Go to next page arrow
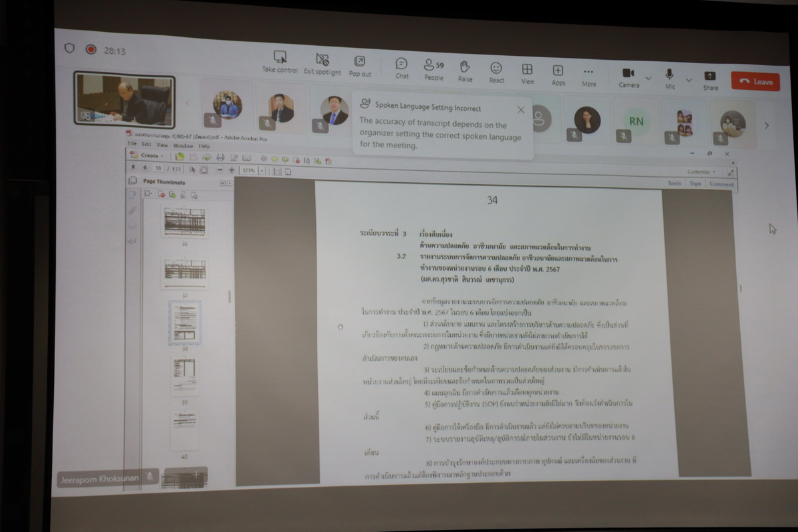798x532 pixels. pyautogui.click(x=145, y=167)
